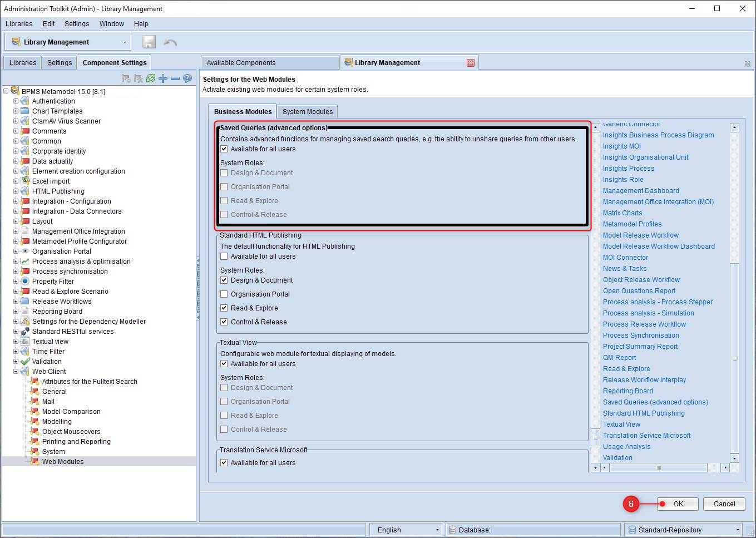Switch to the System Modules tab

[x=308, y=112]
